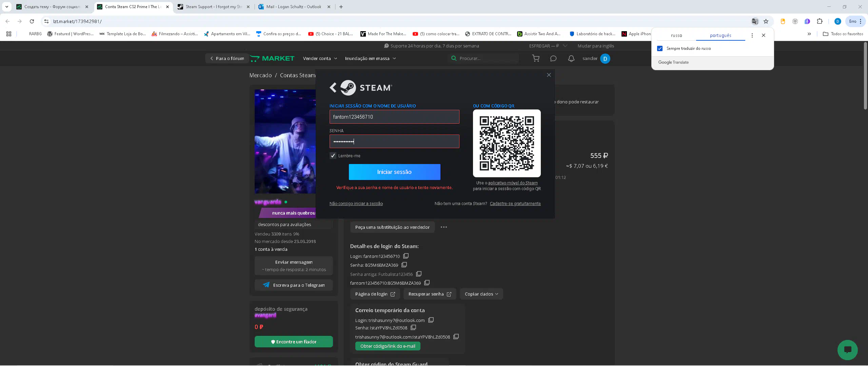
Task: Copy the temporary email login
Action: [x=431, y=320]
